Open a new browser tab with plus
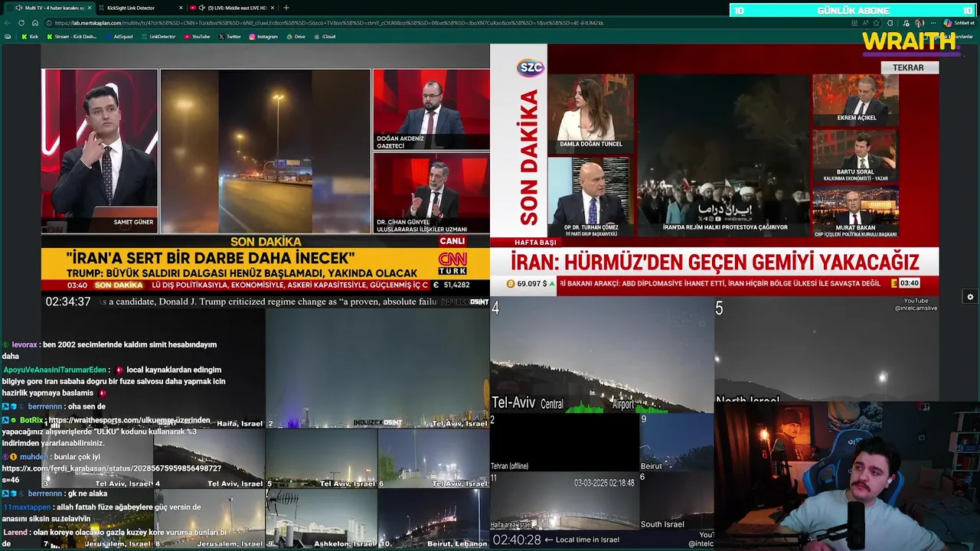The width and height of the screenshot is (980, 551). pyautogui.click(x=286, y=8)
